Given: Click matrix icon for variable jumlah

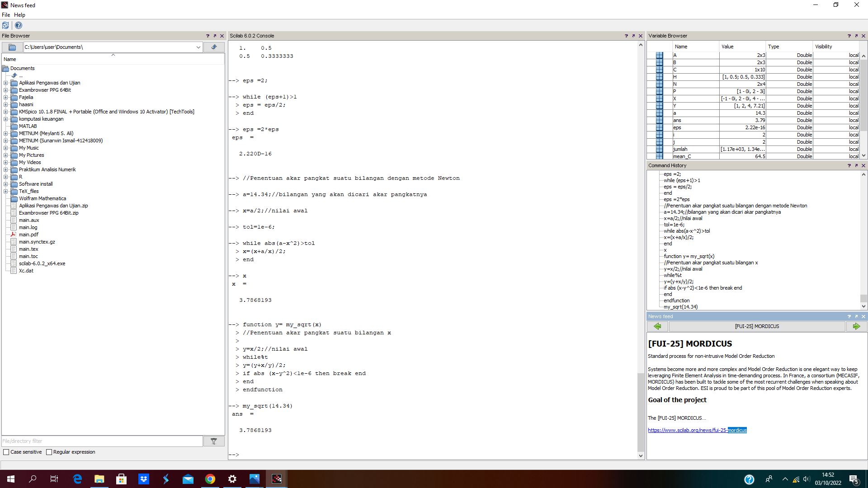Looking at the screenshot, I should tap(660, 149).
